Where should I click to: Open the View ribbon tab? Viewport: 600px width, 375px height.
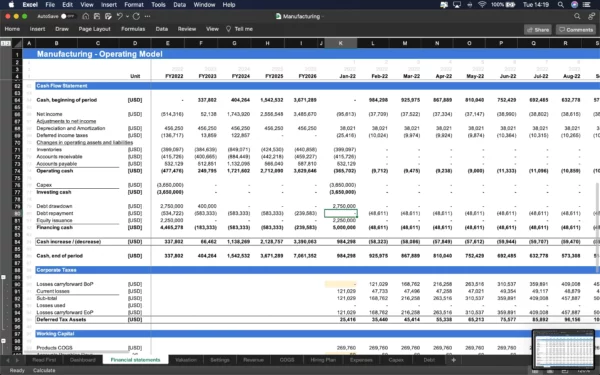(x=212, y=29)
